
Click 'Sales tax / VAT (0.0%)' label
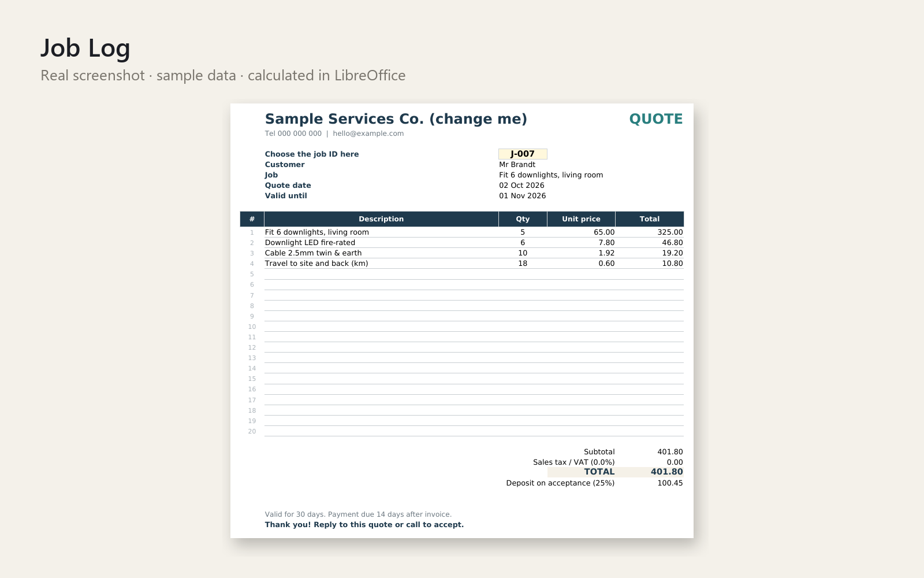click(573, 462)
